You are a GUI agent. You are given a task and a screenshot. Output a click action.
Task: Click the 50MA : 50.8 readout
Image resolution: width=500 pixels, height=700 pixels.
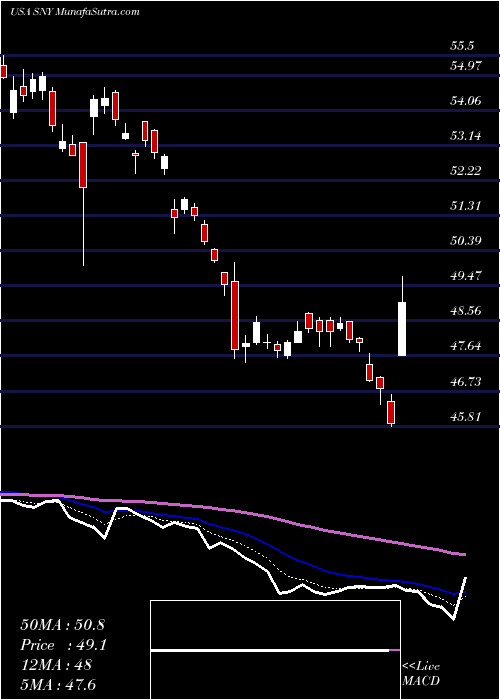[62, 625]
